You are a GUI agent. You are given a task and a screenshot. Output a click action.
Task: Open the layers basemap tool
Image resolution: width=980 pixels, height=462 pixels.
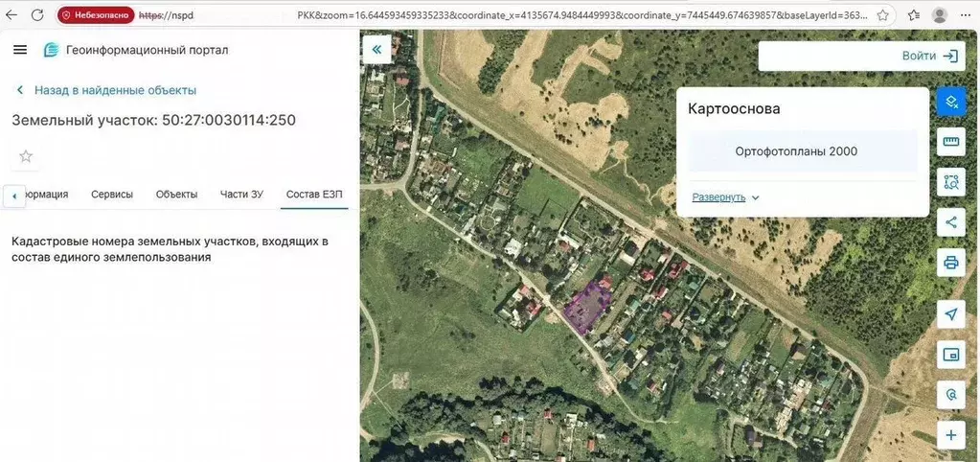click(x=950, y=102)
